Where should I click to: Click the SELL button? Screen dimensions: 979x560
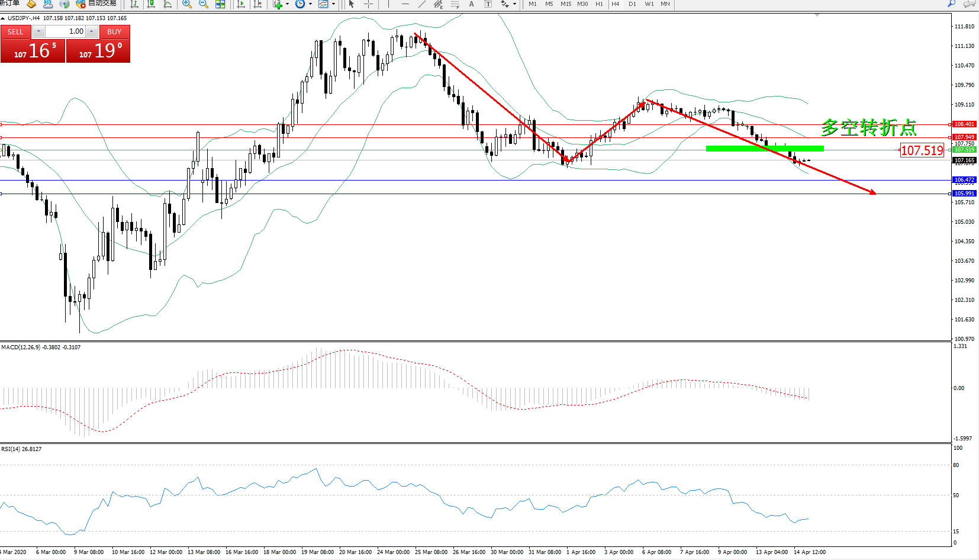click(15, 32)
